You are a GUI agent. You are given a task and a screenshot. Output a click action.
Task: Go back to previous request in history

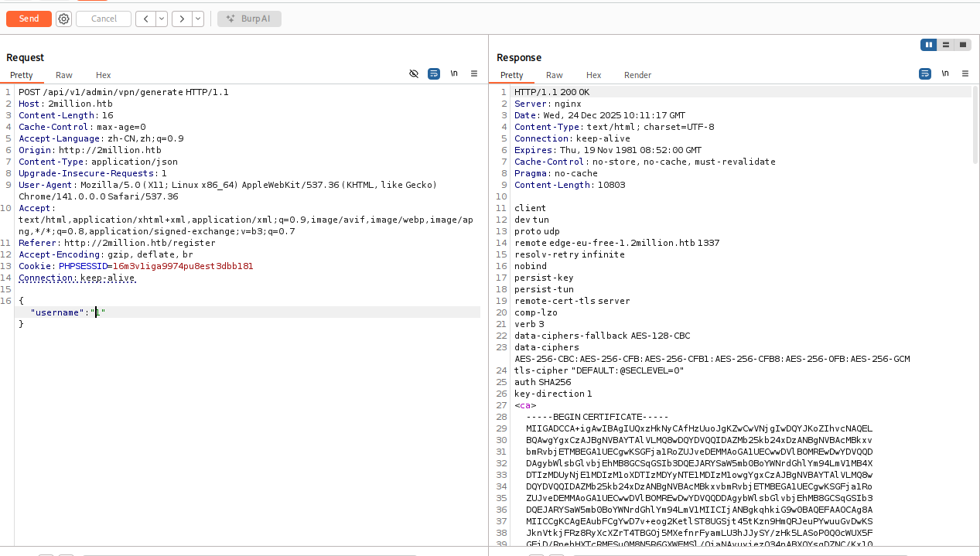[145, 19]
